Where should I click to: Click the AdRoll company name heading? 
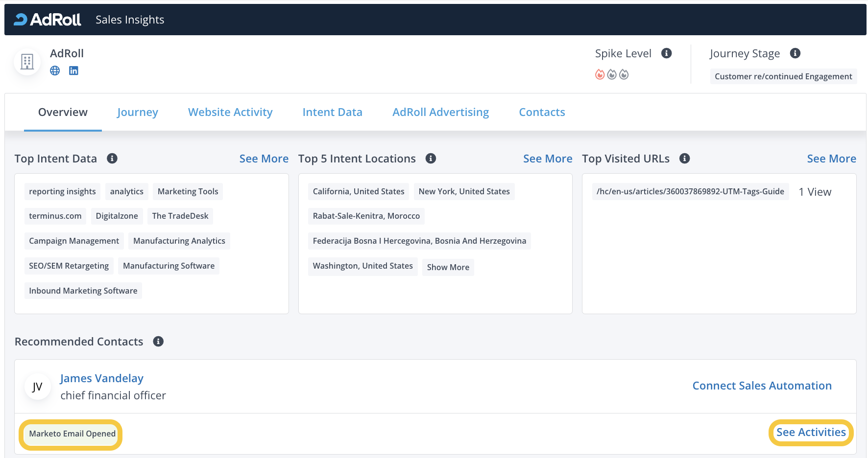tap(67, 53)
